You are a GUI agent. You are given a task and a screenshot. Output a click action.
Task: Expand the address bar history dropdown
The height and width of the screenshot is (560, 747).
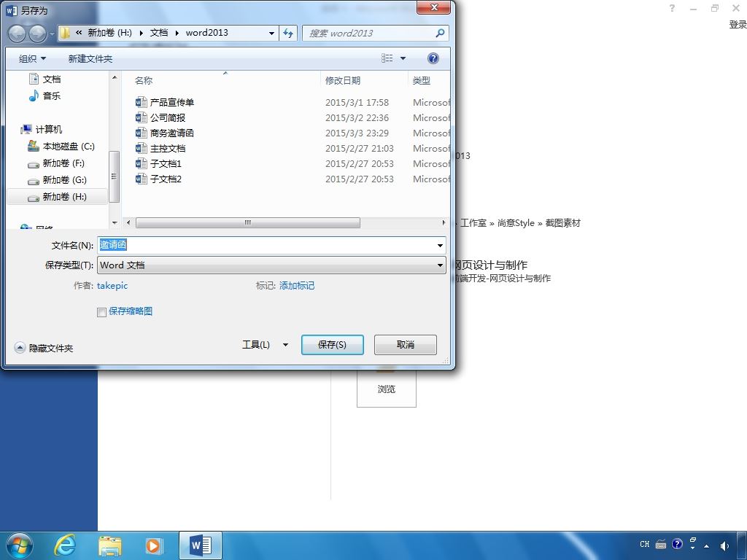[271, 34]
